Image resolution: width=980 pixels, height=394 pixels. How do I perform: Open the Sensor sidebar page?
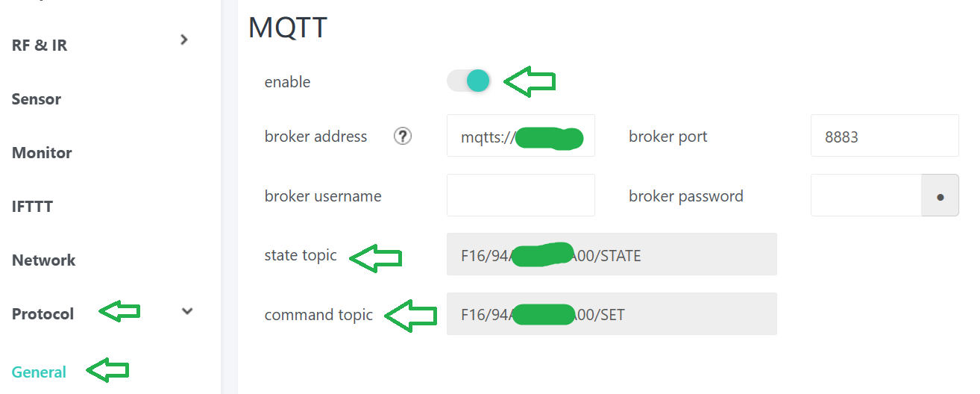(37, 99)
